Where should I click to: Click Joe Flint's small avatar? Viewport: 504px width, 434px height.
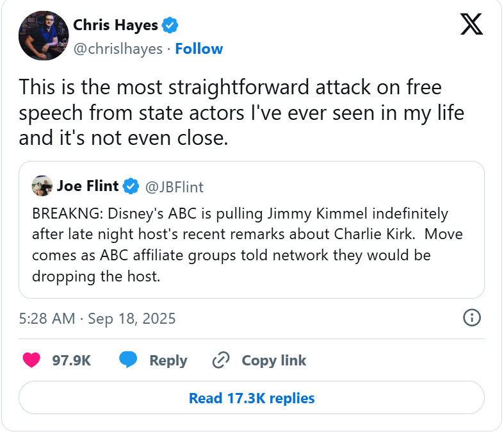[x=42, y=186]
